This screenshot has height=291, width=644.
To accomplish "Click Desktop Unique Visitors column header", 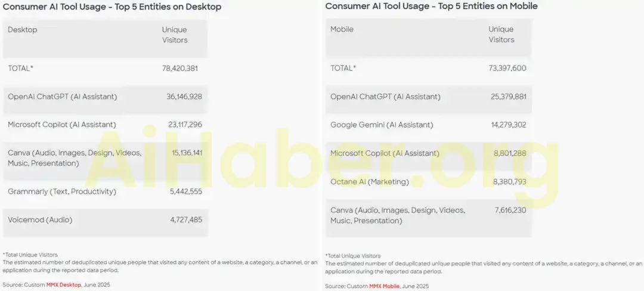I will (174, 35).
